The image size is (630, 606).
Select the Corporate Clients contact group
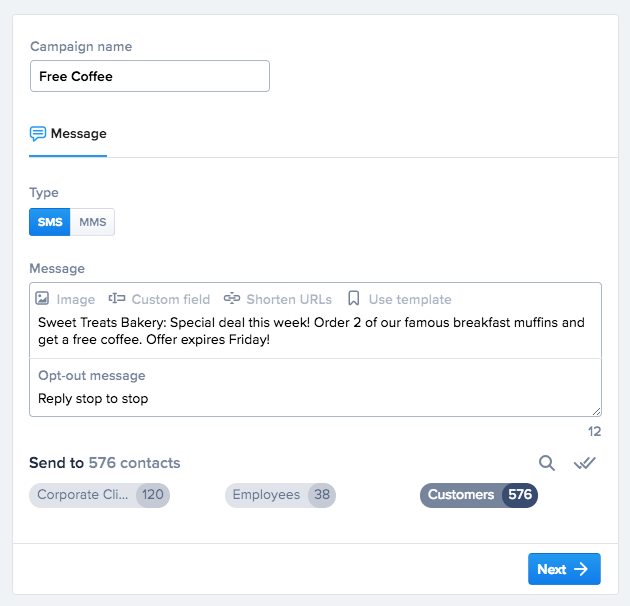[99, 495]
